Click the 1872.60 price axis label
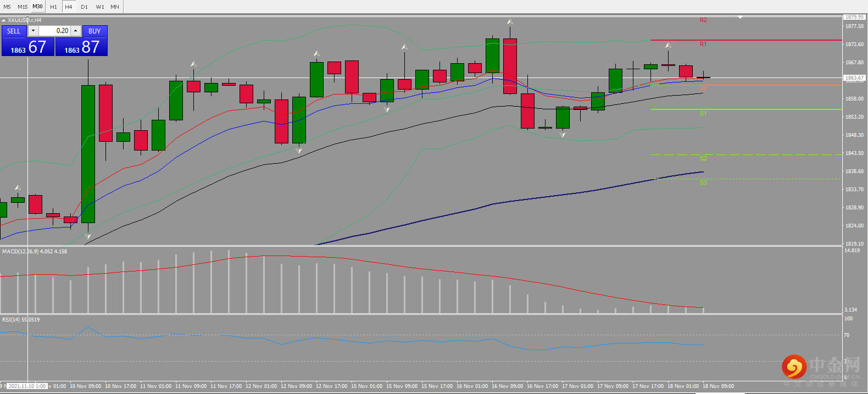The width and height of the screenshot is (868, 394). click(854, 45)
